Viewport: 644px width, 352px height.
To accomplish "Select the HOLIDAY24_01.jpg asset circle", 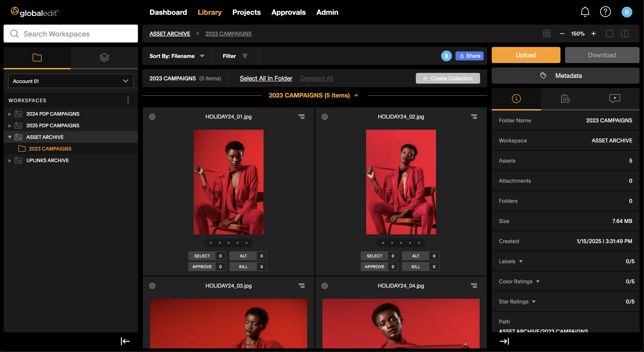I will pyautogui.click(x=152, y=117).
